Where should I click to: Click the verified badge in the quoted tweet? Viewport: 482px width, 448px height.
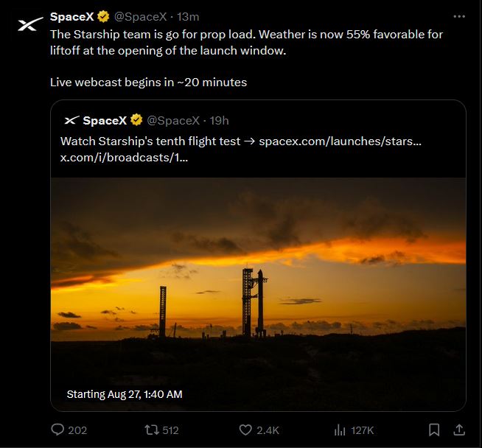click(136, 120)
